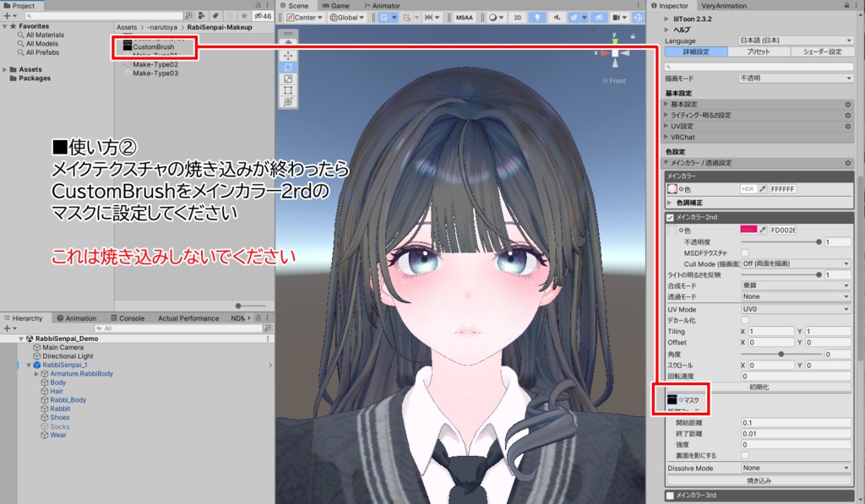The height and width of the screenshot is (504, 865).
Task: Open Center pivot mode dropdown
Action: 304,18
